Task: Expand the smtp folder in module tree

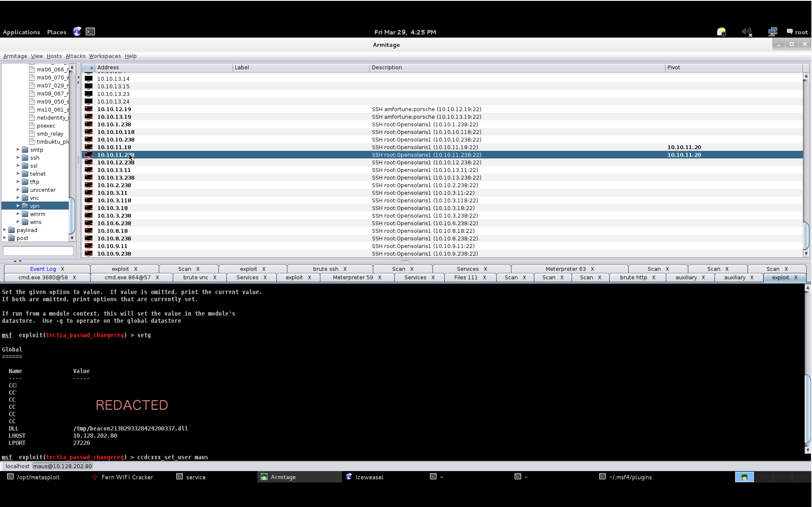Action: [18, 150]
